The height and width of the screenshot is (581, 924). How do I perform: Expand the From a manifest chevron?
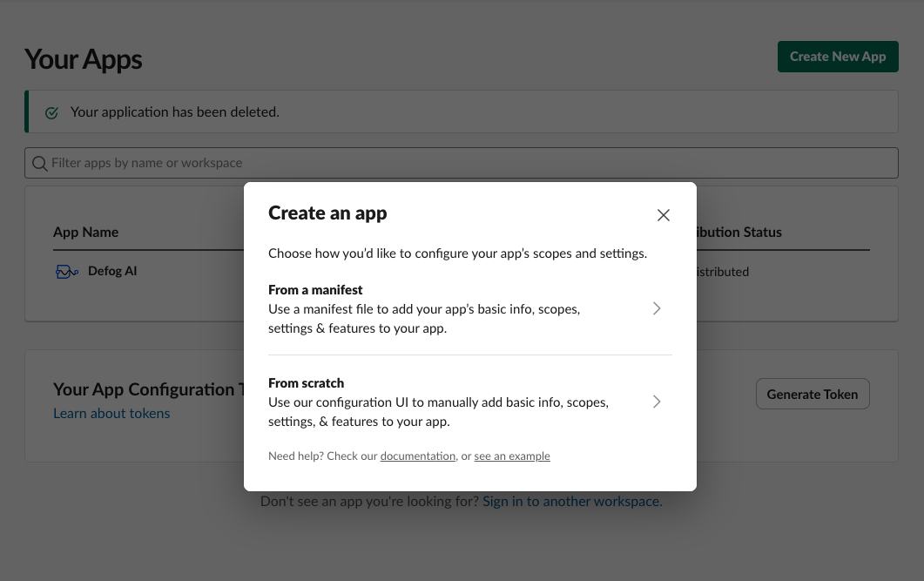coord(657,308)
